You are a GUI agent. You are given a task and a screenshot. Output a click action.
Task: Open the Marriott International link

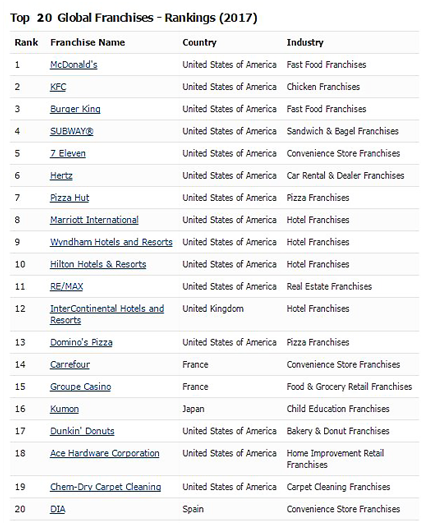(x=94, y=220)
